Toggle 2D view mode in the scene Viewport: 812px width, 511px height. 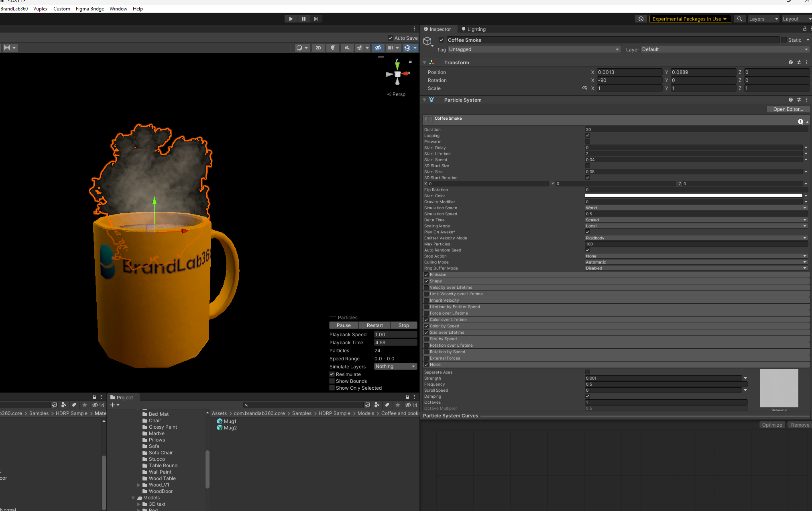pyautogui.click(x=318, y=48)
